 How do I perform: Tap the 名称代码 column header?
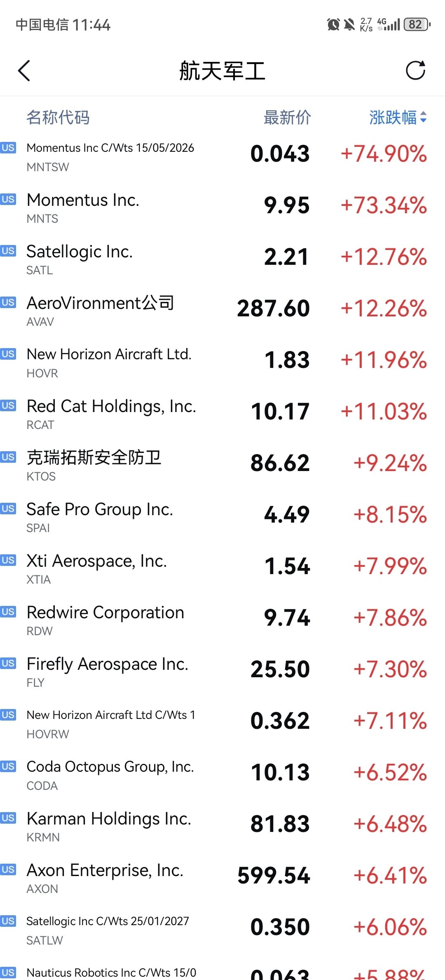[x=58, y=118]
